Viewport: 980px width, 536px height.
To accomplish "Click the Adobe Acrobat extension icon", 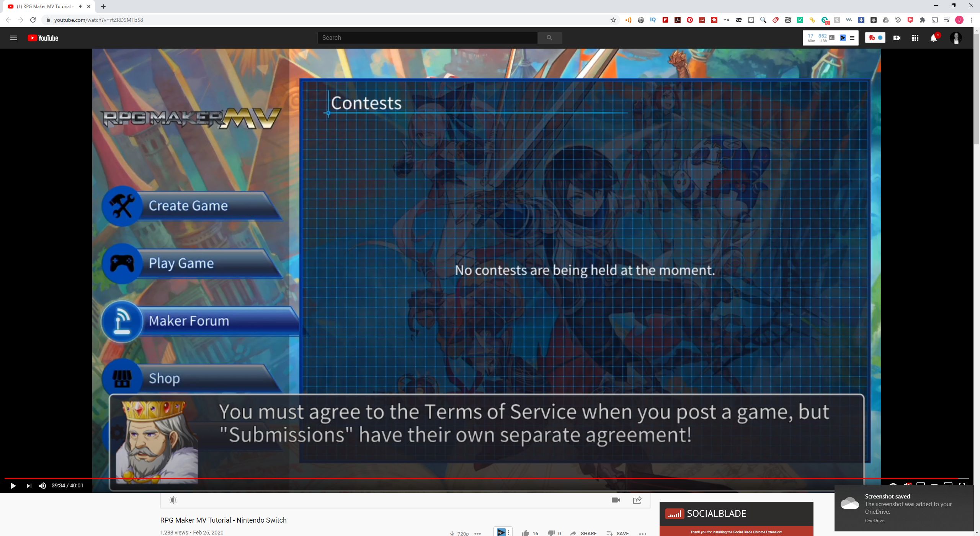I will coord(678,20).
